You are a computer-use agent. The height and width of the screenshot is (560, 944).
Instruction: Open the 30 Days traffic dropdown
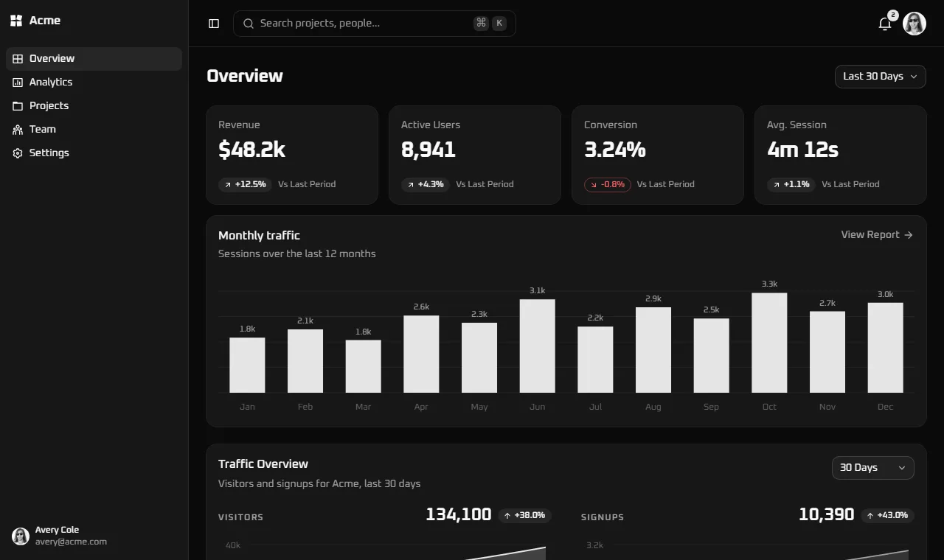coord(873,468)
